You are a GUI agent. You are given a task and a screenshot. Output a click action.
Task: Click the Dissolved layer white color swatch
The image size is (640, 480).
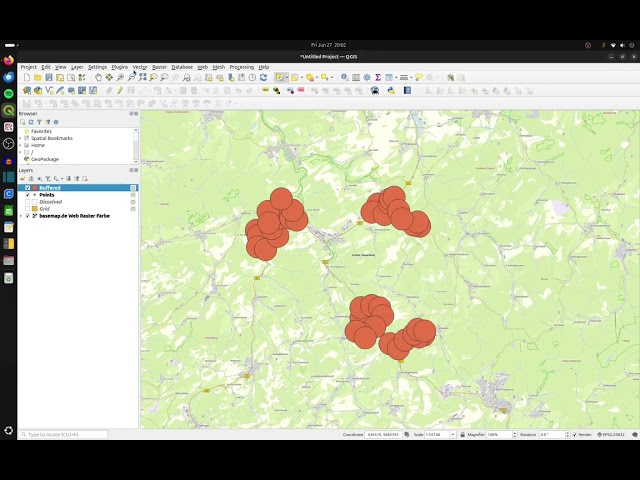coord(35,202)
